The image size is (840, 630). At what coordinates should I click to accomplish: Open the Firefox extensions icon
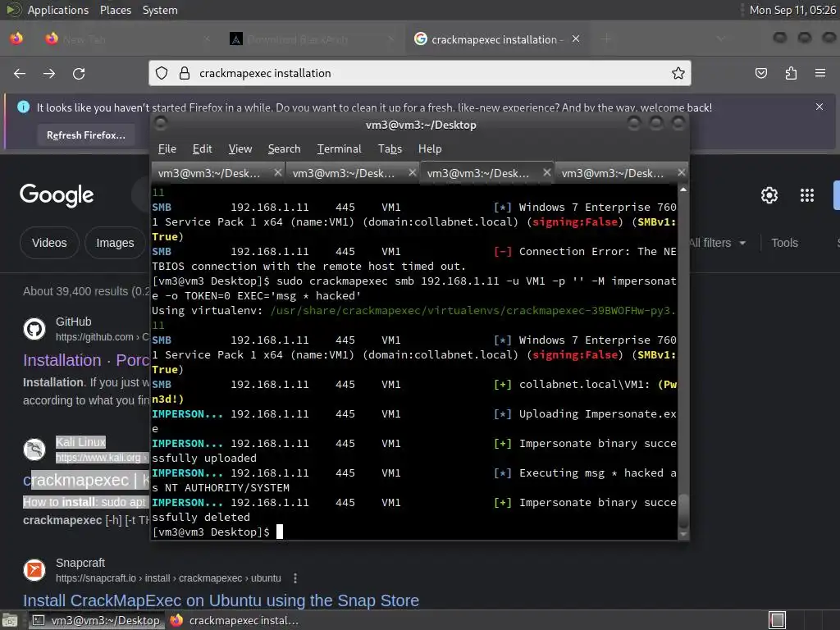tap(791, 73)
